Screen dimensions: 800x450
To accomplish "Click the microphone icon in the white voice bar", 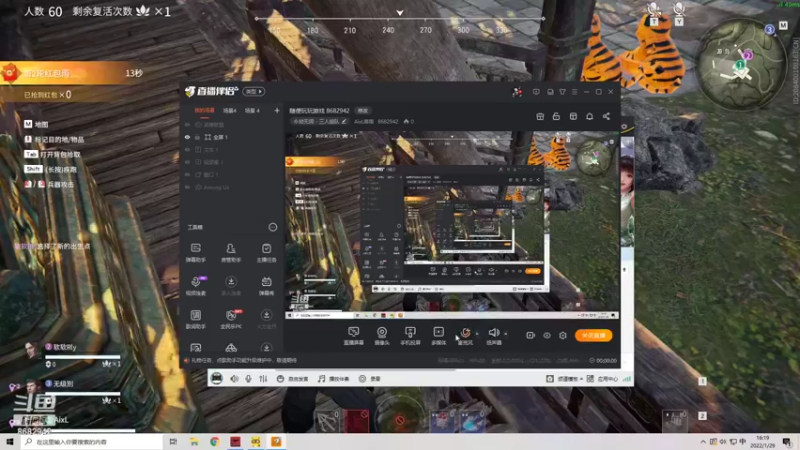I will 248,379.
